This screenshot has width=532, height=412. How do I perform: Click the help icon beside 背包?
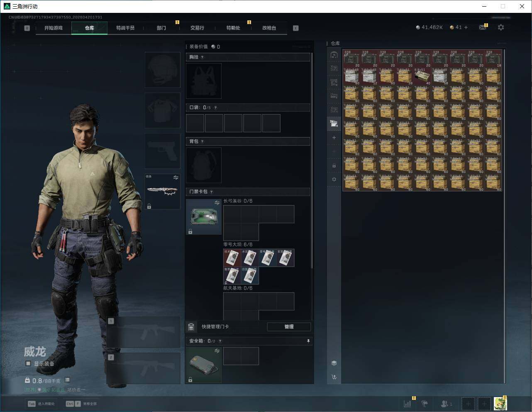(x=203, y=142)
